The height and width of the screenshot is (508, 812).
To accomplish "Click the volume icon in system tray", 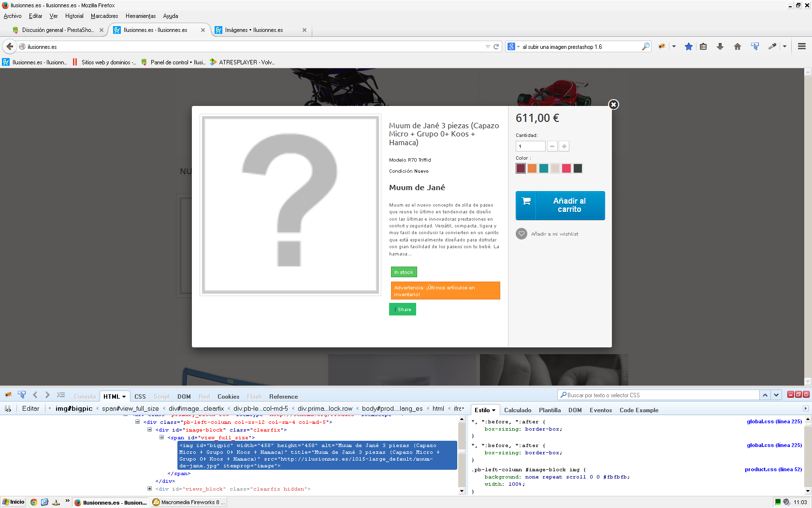I will coord(786,502).
